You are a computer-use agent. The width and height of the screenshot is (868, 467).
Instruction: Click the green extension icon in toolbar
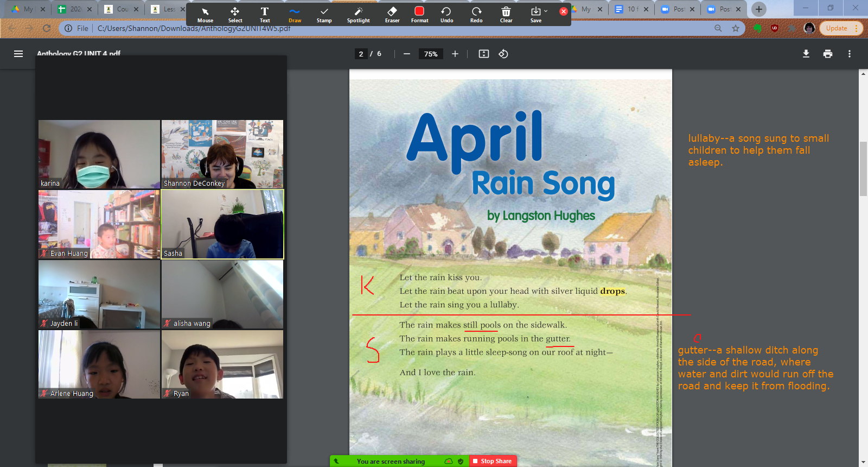(757, 28)
